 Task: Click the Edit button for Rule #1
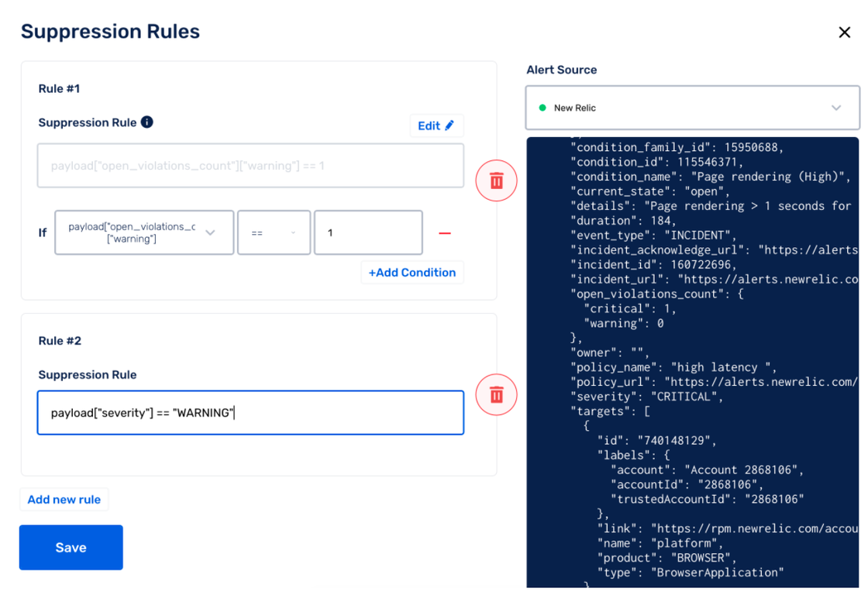click(x=436, y=126)
